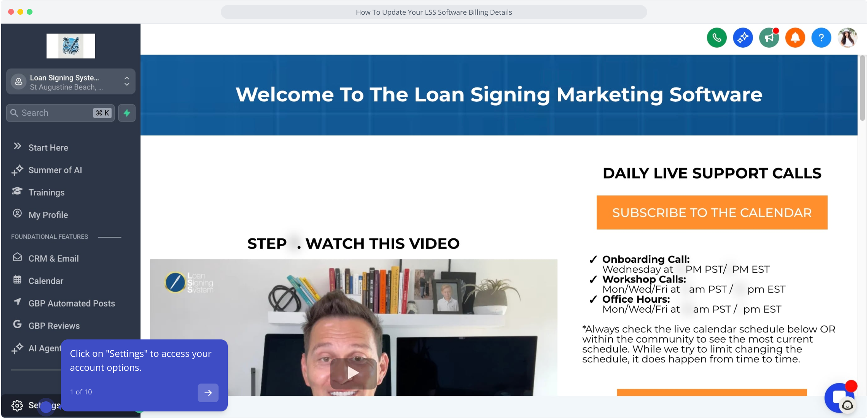
Task: Click the sidebar Search field
Action: tap(60, 113)
